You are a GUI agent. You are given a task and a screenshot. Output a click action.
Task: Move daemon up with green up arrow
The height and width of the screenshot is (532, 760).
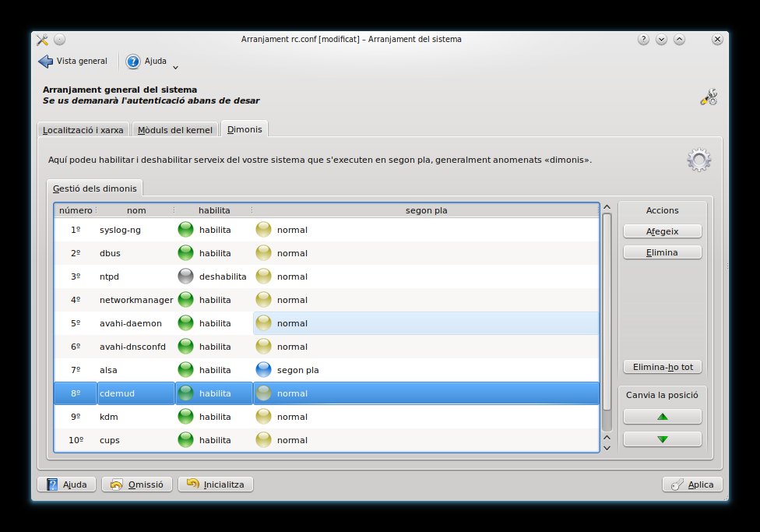tap(662, 417)
